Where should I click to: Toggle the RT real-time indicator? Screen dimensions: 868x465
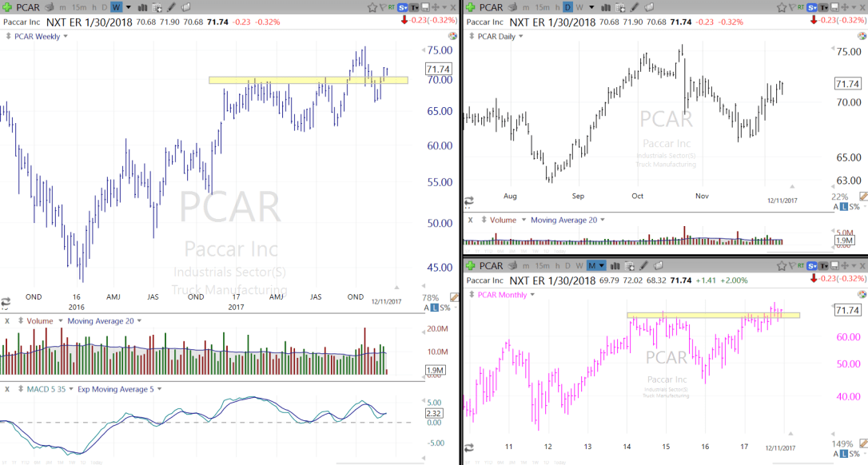pyautogui.click(x=390, y=6)
